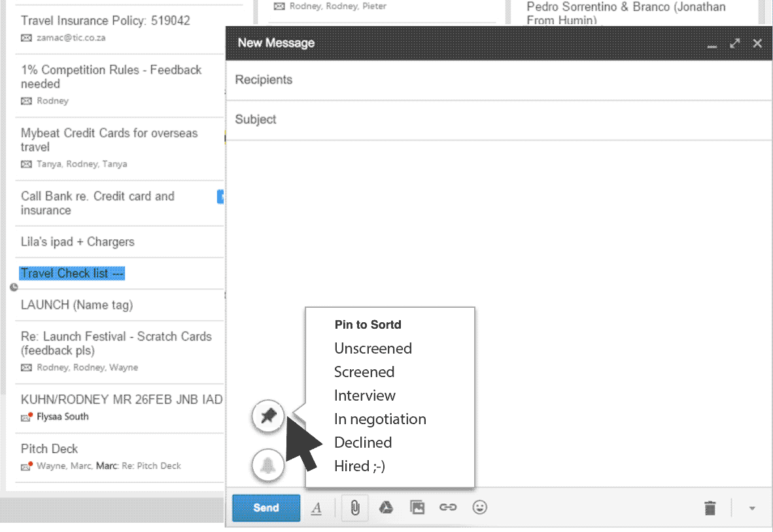This screenshot has height=532, width=773.
Task: Pick In negotiation option
Action: coord(380,419)
